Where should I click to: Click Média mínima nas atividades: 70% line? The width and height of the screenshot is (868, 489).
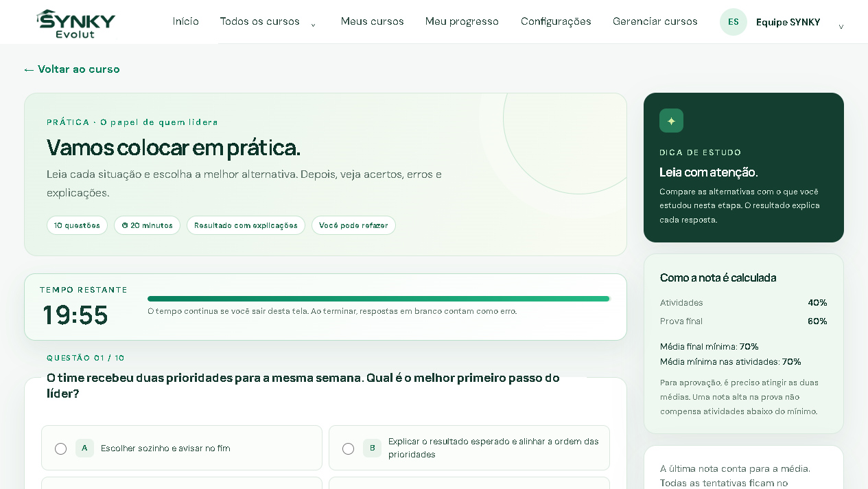coord(731,362)
